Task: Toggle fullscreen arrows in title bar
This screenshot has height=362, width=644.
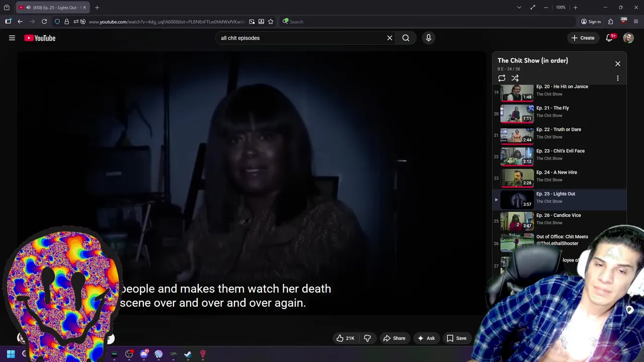Action: pos(533,8)
